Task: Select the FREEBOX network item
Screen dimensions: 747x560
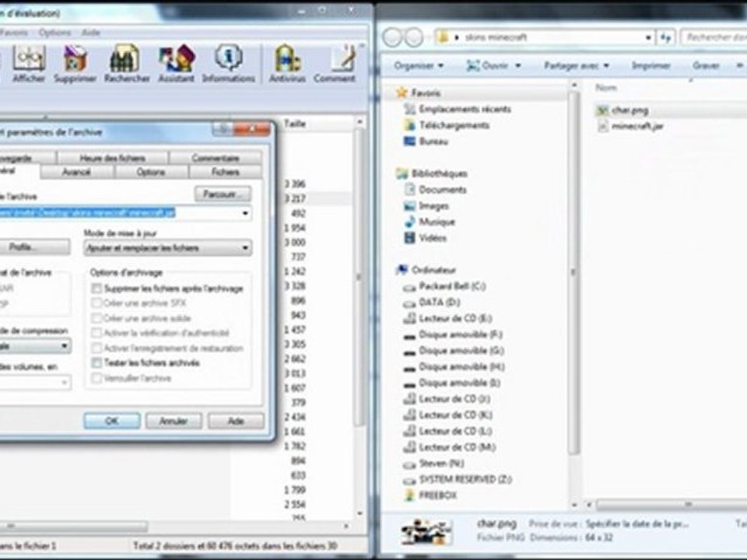Action: (430, 495)
